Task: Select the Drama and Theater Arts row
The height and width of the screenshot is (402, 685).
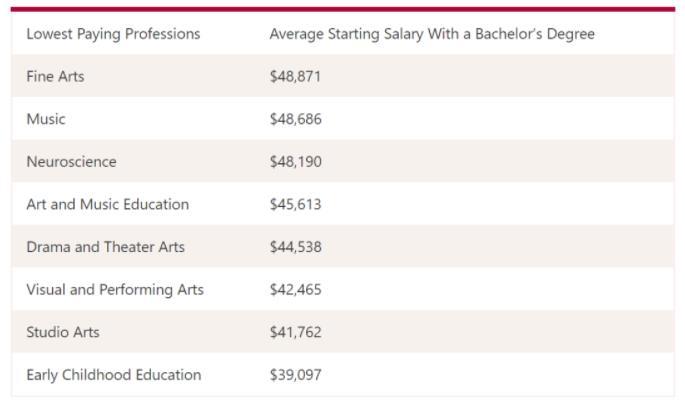Action: point(343,247)
